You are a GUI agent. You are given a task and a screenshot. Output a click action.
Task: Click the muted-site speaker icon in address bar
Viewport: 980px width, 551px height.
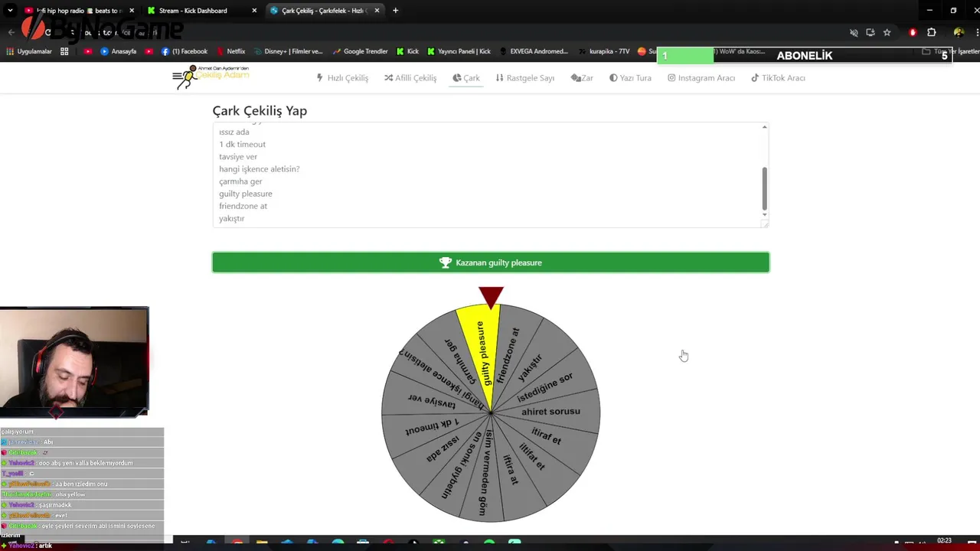(x=854, y=32)
